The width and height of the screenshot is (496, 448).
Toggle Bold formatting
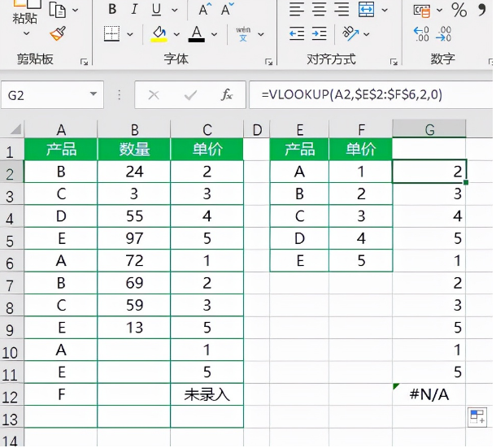tap(112, 9)
